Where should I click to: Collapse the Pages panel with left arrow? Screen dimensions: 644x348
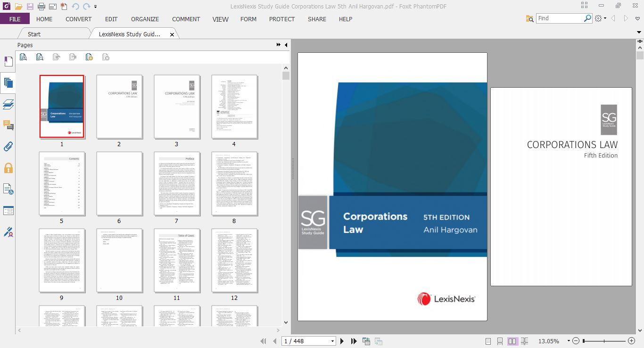pyautogui.click(x=286, y=45)
